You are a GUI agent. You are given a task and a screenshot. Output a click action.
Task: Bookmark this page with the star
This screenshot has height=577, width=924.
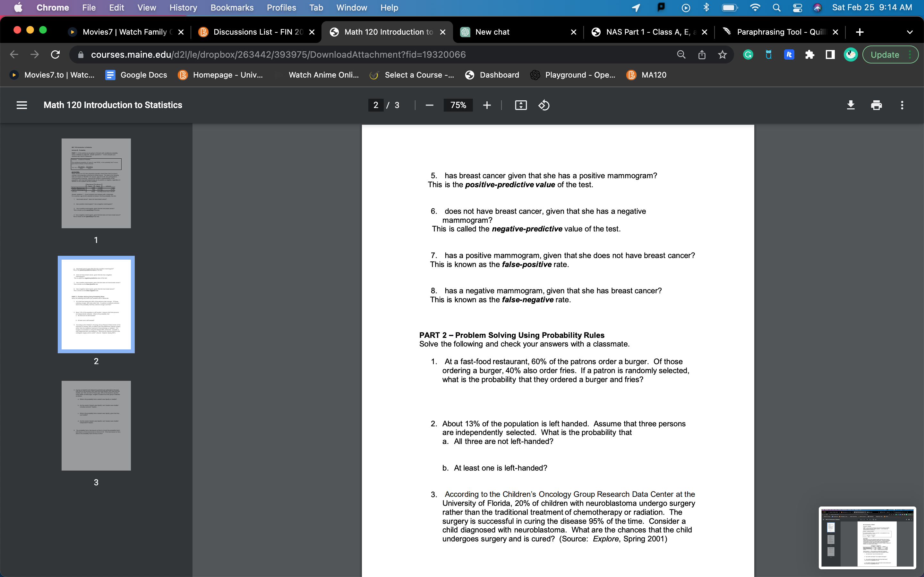(722, 54)
